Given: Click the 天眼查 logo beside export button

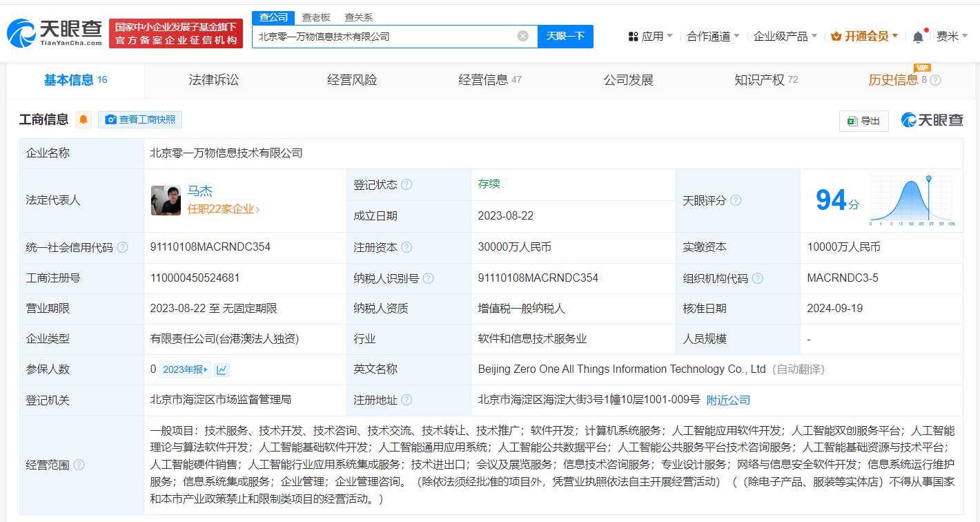Looking at the screenshot, I should [x=932, y=120].
